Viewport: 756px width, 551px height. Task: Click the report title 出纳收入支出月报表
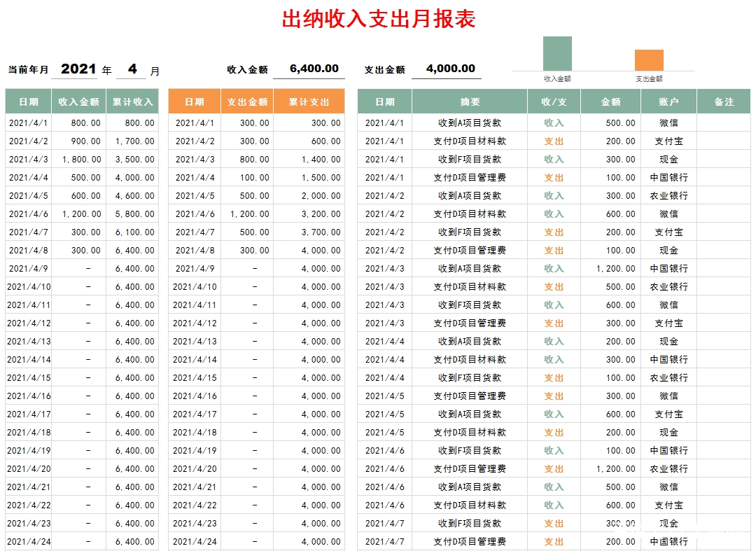(x=379, y=19)
